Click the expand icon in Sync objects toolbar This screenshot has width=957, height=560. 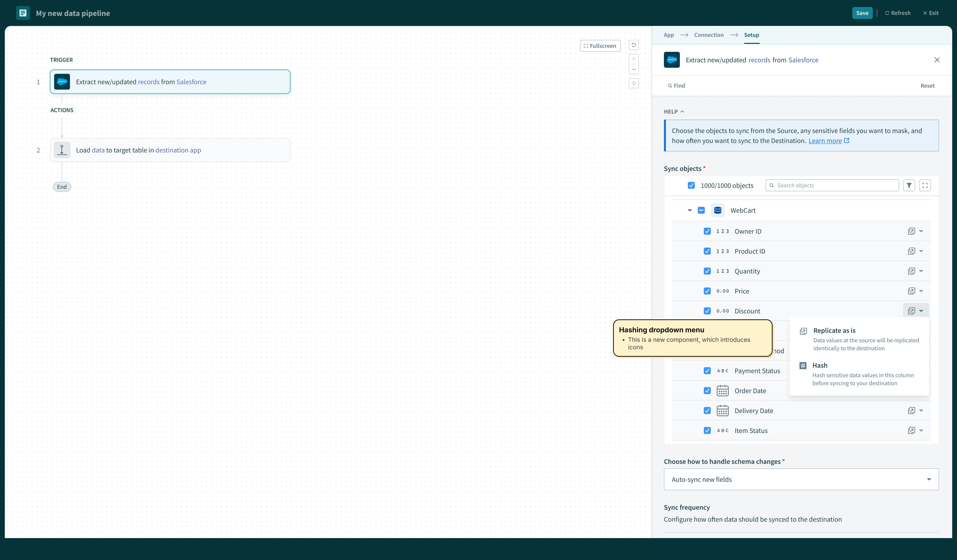pyautogui.click(x=925, y=185)
